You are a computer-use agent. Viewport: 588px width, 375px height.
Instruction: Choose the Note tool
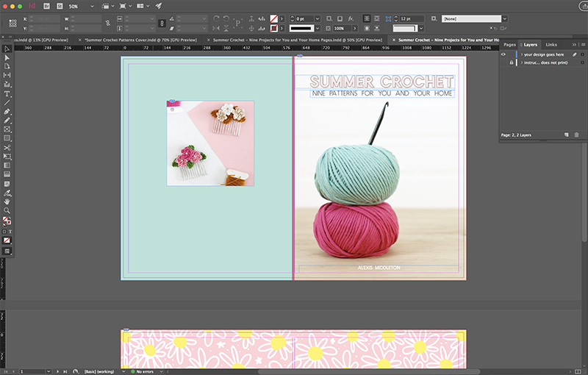coord(7,184)
